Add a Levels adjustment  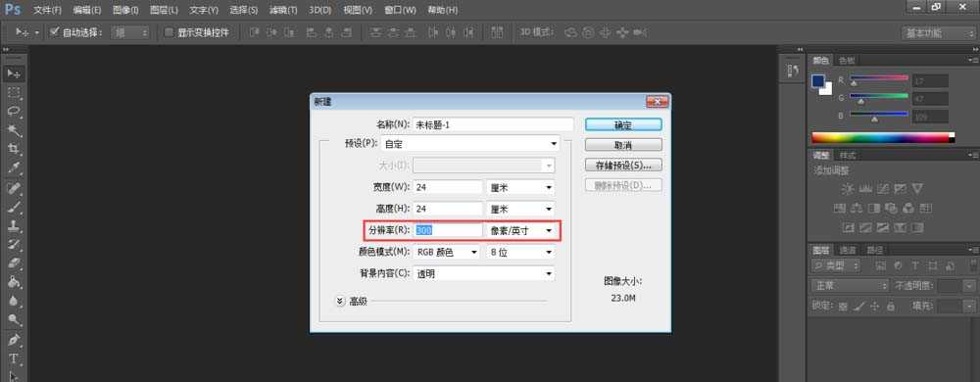[865, 188]
